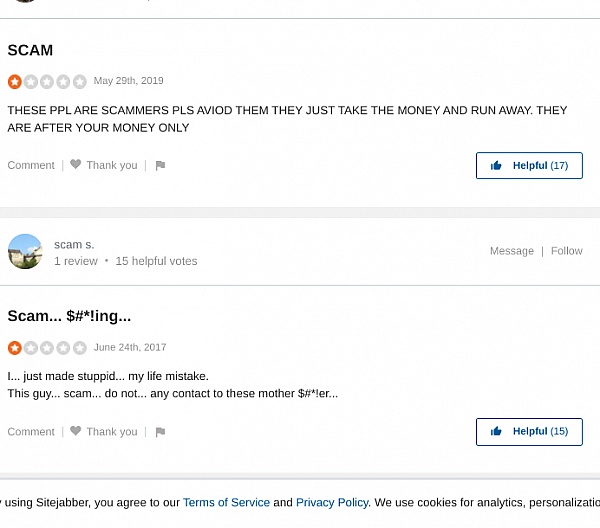Open the Privacy Policy link
600x528 pixels.
pyautogui.click(x=332, y=503)
